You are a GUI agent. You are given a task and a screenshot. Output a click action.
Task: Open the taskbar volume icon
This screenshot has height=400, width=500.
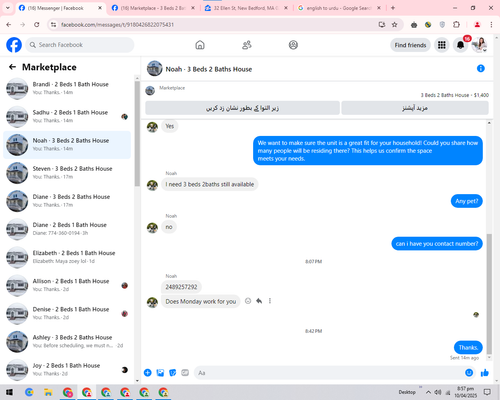438,392
